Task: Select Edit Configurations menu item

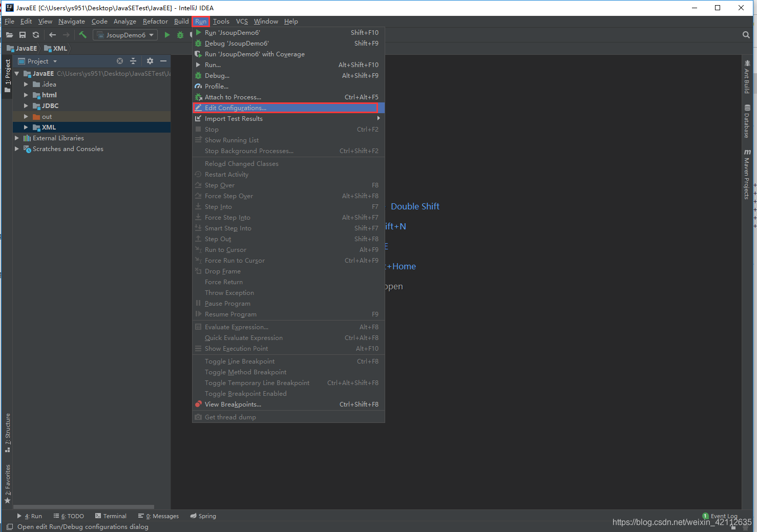Action: [288, 108]
